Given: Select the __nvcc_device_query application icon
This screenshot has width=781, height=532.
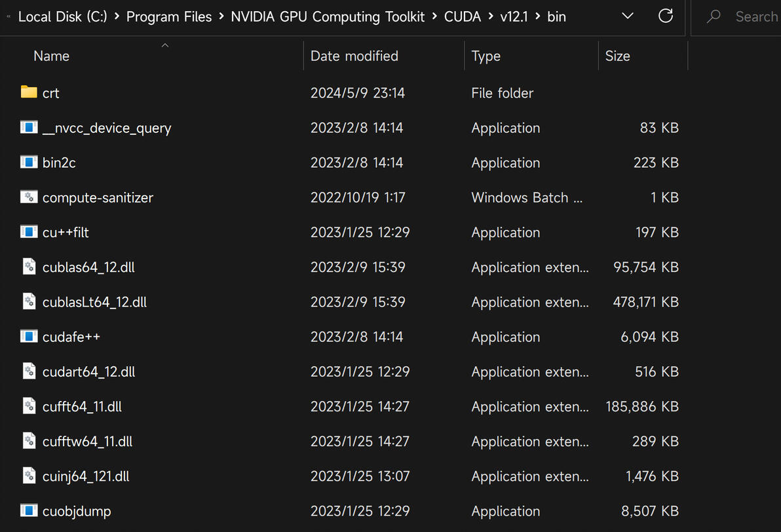Looking at the screenshot, I should coord(29,127).
